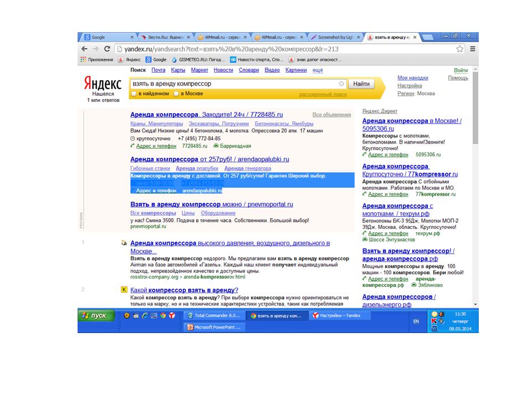The image size is (532, 399).
Task: Click the scrollbar down arrow
Action: (x=475, y=304)
